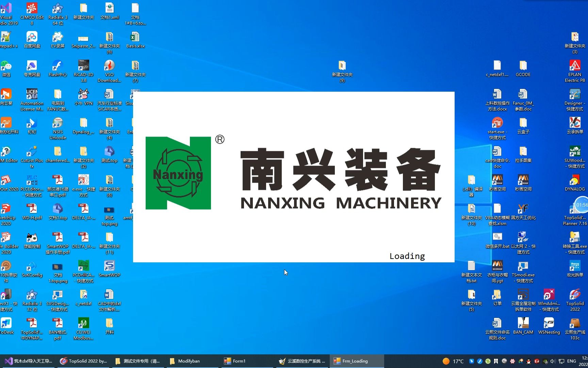Open 云熙文件命名规则.doc document
The height and width of the screenshot is (368, 588).
(x=497, y=328)
